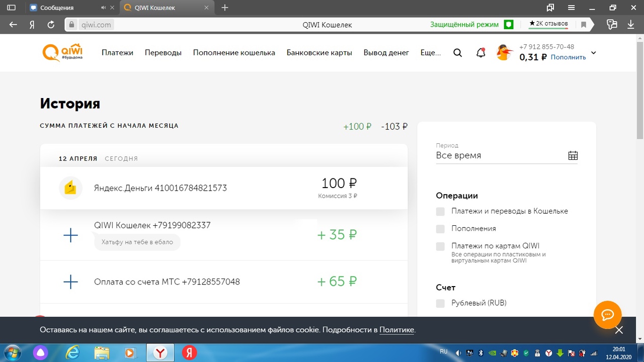The width and height of the screenshot is (644, 362).
Task: Open the 'Политике' cookie policy link
Action: pyautogui.click(x=396, y=330)
